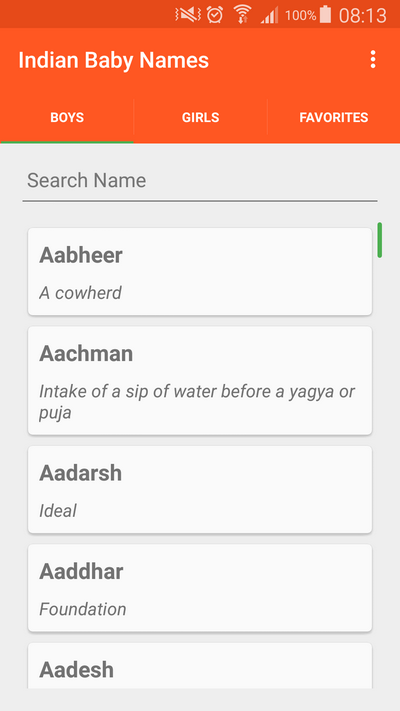The width and height of the screenshot is (400, 711).
Task: Tap the Aadarsh name entry
Action: (200, 489)
